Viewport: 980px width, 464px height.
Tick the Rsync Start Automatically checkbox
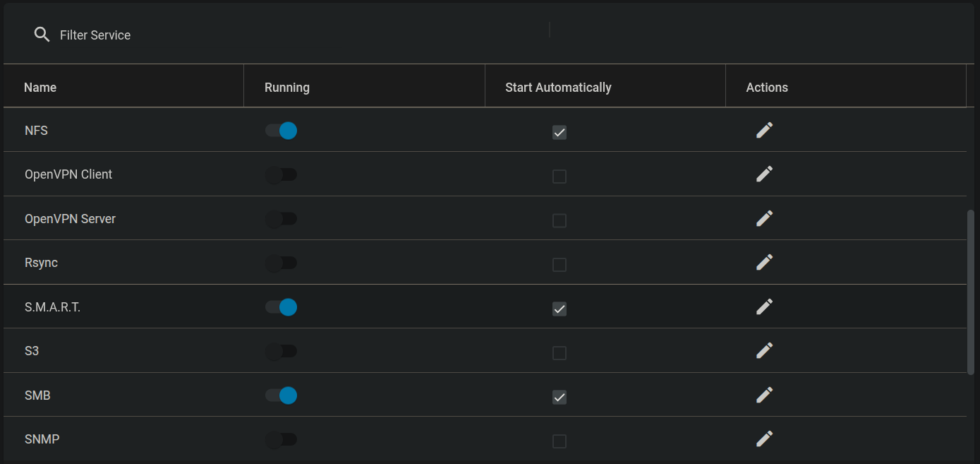[559, 265]
